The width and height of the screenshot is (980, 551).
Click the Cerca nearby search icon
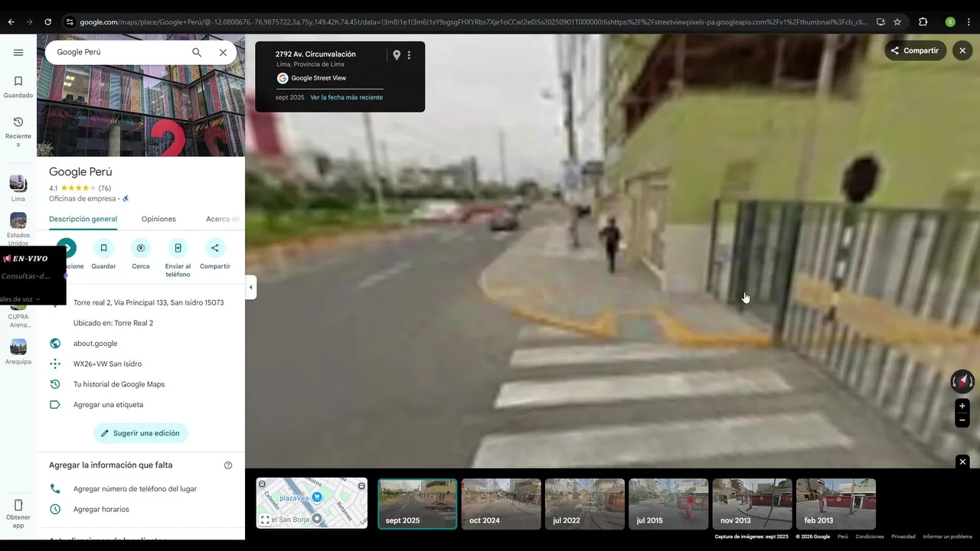(141, 248)
